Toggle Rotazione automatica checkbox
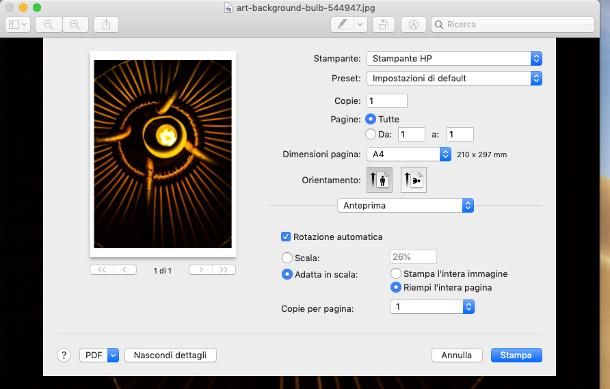 [x=286, y=237]
